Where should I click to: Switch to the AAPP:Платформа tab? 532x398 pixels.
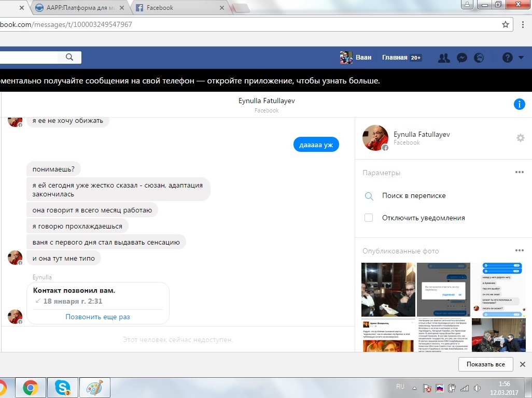80,8
